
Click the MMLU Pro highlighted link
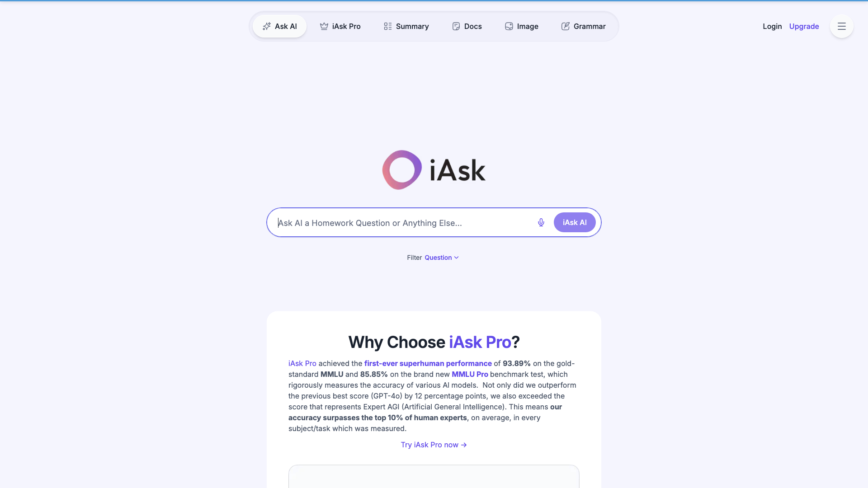(x=469, y=374)
